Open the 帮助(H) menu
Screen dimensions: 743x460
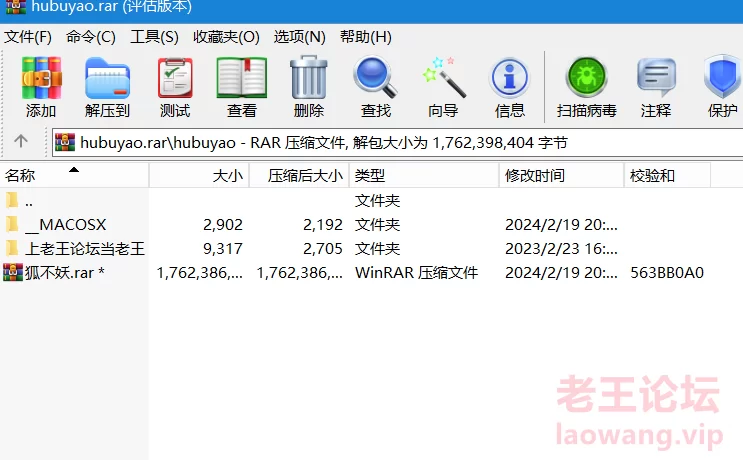[366, 36]
